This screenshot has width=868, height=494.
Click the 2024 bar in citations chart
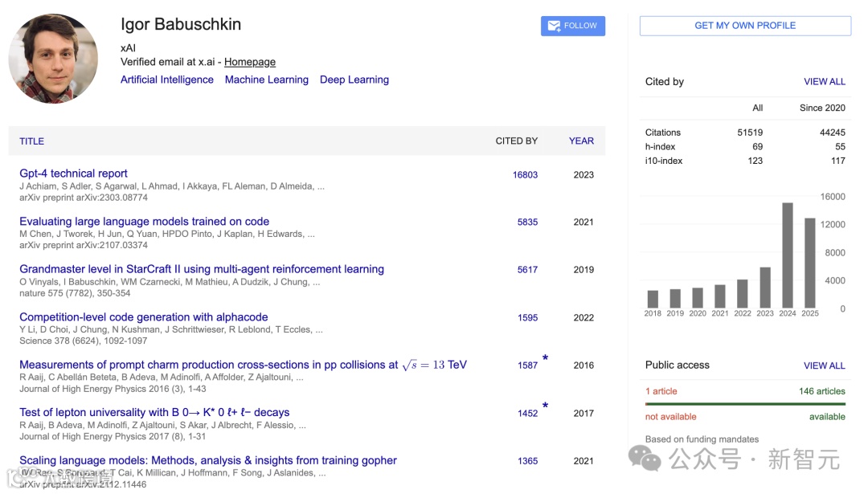click(787, 255)
